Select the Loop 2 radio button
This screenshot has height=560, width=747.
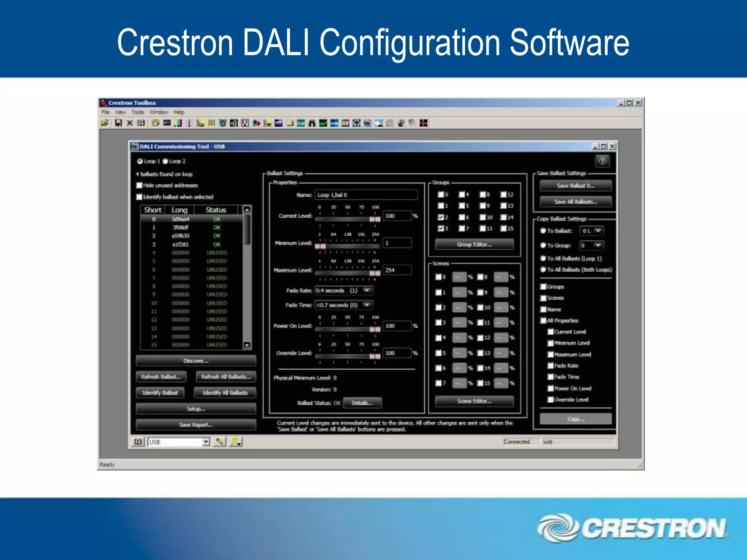[165, 161]
